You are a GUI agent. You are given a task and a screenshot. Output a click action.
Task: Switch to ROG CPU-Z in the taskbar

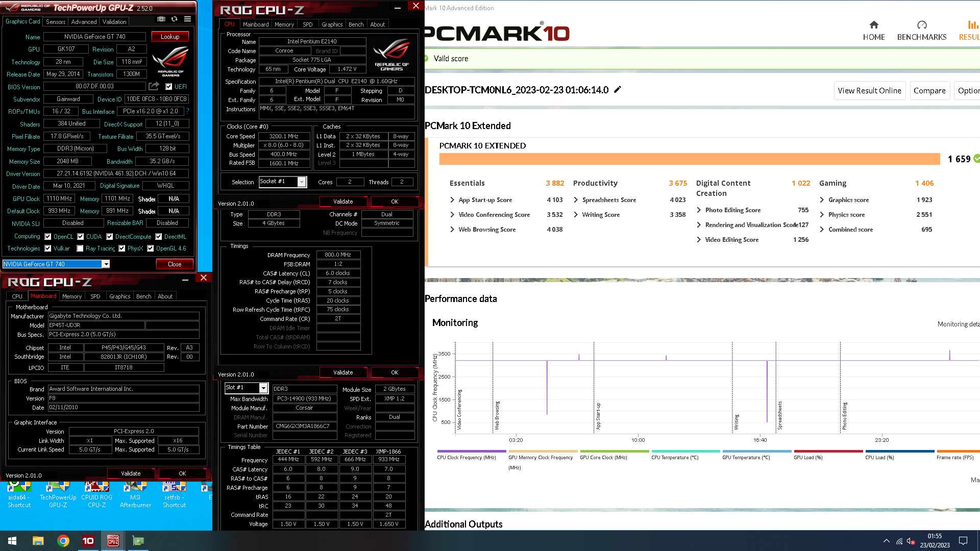pos(113,541)
